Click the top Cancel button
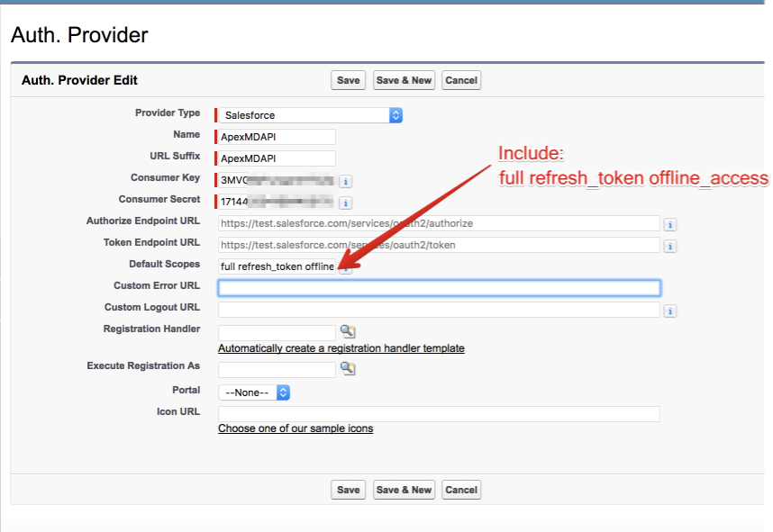 pos(461,80)
